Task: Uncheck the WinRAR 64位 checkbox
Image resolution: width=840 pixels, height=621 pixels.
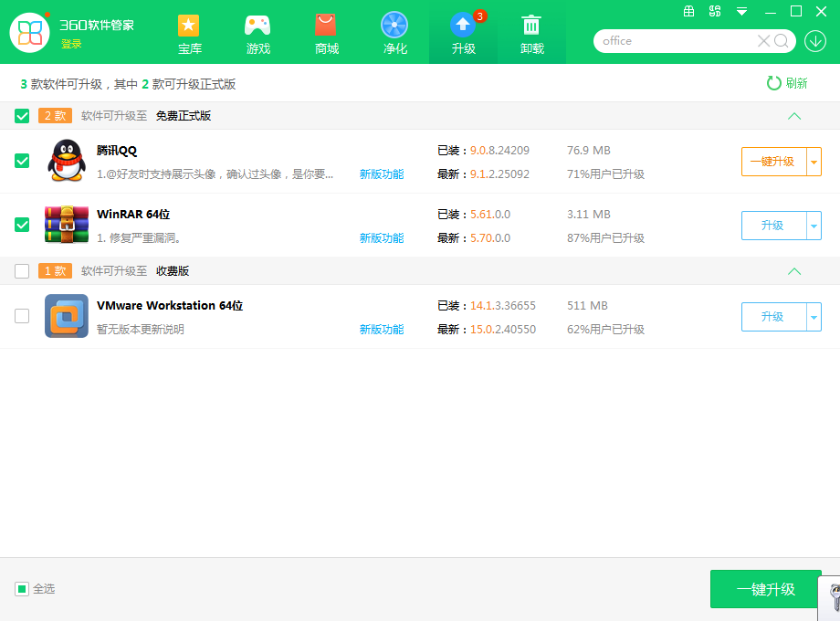Action: click(22, 225)
